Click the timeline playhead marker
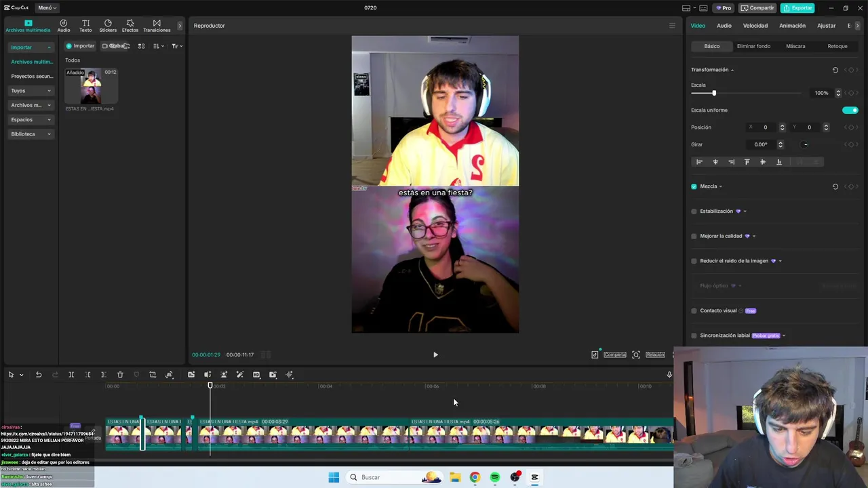The width and height of the screenshot is (868, 488). point(210,386)
